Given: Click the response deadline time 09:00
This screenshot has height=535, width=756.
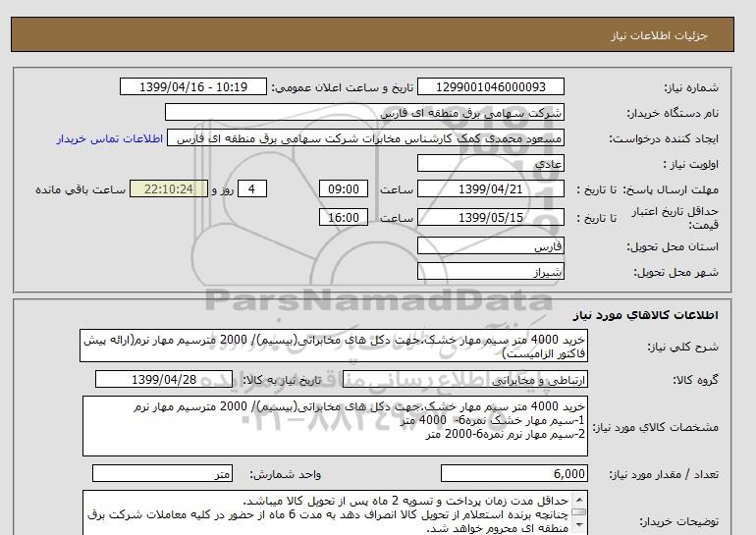Looking at the screenshot, I should [344, 188].
